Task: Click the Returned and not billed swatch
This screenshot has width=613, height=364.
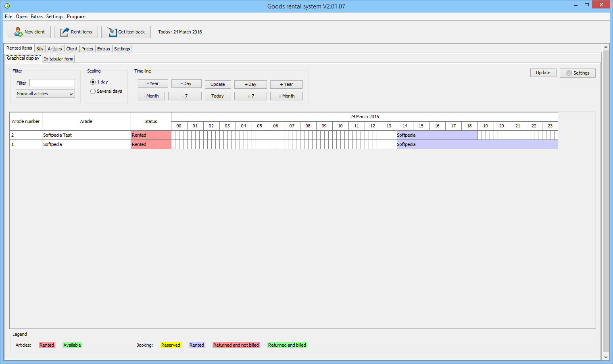Action: [236, 345]
